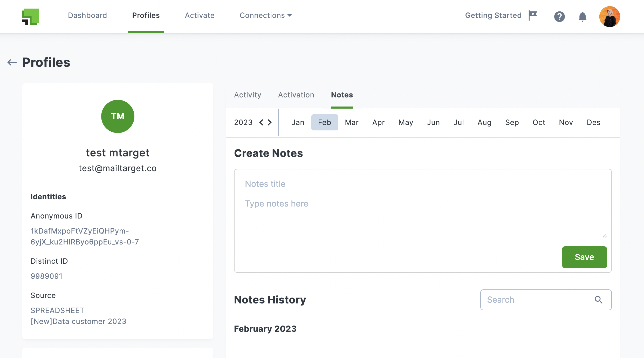Go to previous year with left chevron
The height and width of the screenshot is (358, 644).
click(x=262, y=122)
